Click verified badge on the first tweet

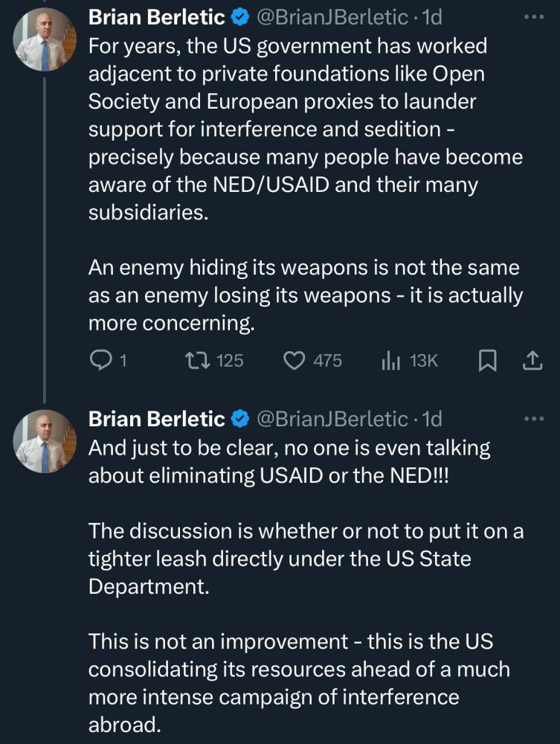click(239, 16)
